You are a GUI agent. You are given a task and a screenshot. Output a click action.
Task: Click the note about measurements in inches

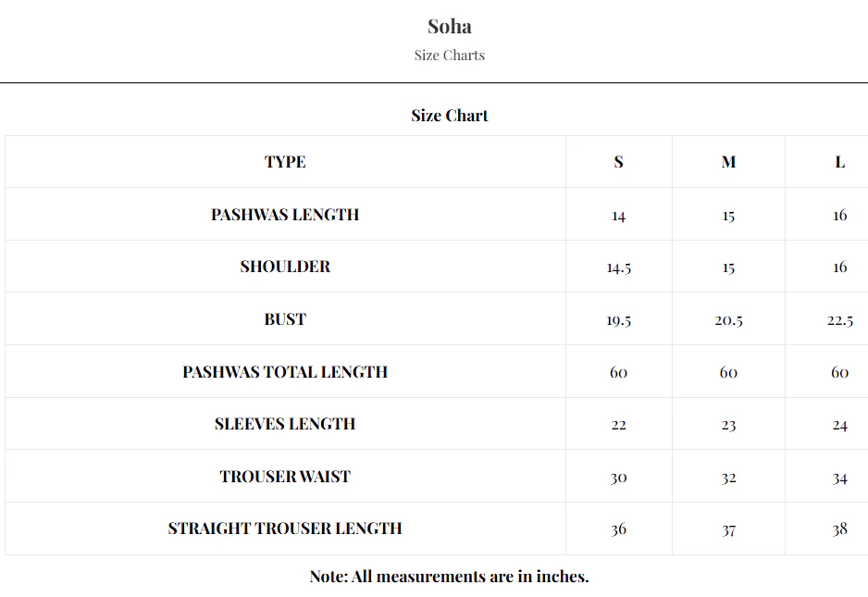450,577
